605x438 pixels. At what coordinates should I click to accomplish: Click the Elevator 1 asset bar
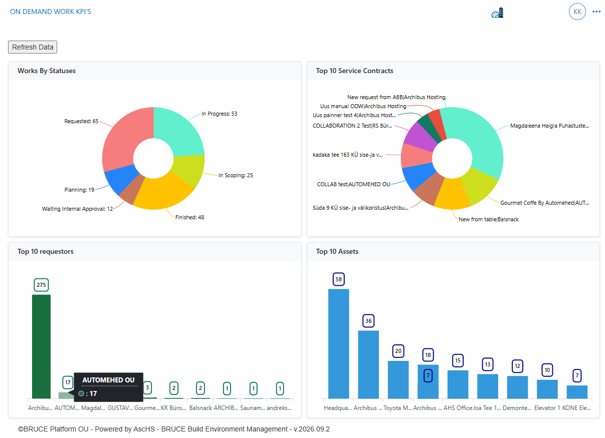(x=547, y=389)
